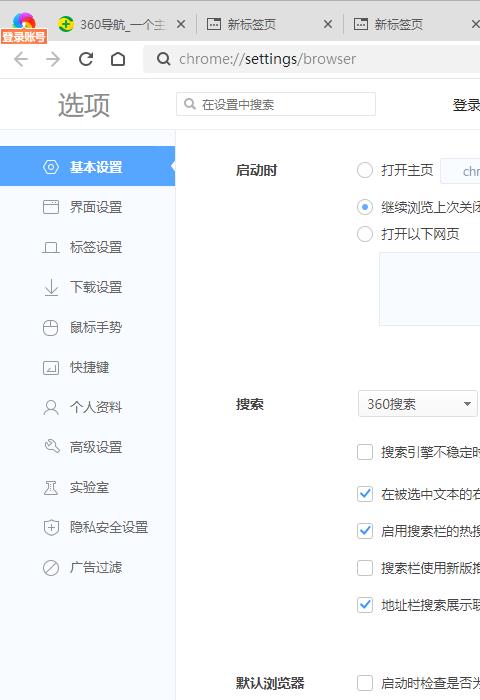Close the 360导航 tab

(x=181, y=24)
